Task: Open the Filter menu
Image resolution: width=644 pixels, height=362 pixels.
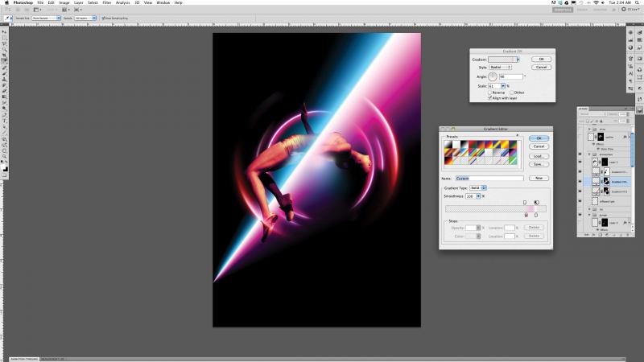Action: (x=106, y=2)
